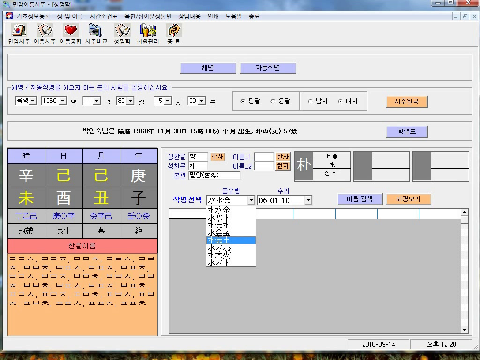The height and width of the screenshot is (360, 480).
Task: Click the yellow 丑 character
Action: 101,198
